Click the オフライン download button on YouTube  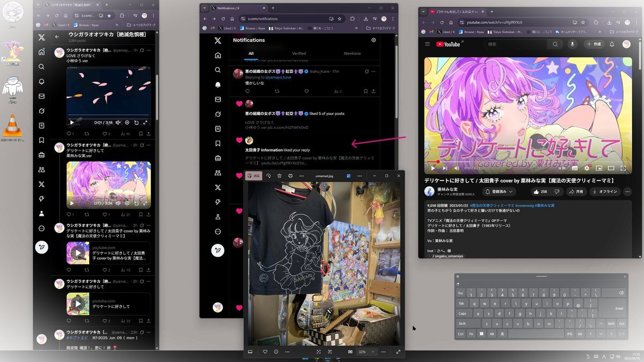click(x=605, y=192)
